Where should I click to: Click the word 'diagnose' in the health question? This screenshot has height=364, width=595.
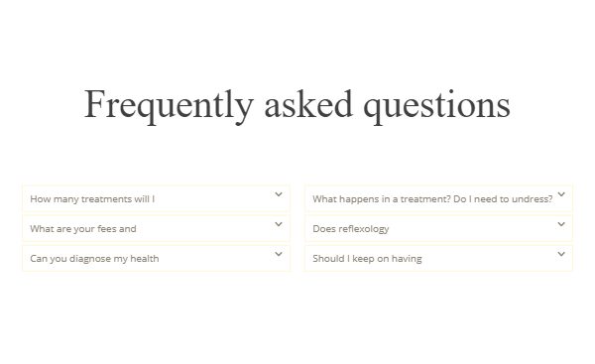90,259
